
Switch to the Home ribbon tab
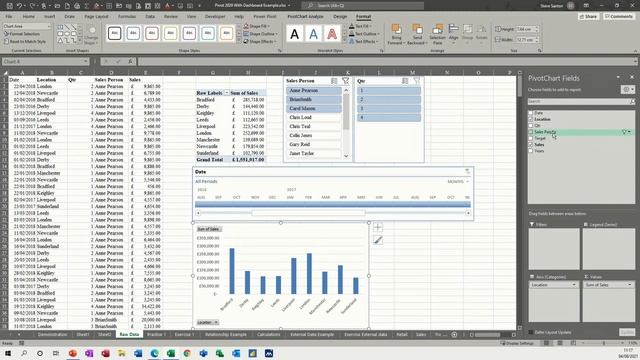(x=29, y=16)
